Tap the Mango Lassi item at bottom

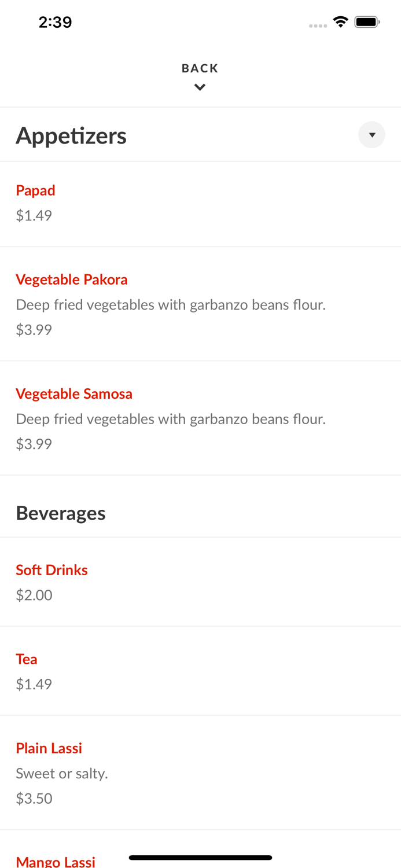[56, 862]
